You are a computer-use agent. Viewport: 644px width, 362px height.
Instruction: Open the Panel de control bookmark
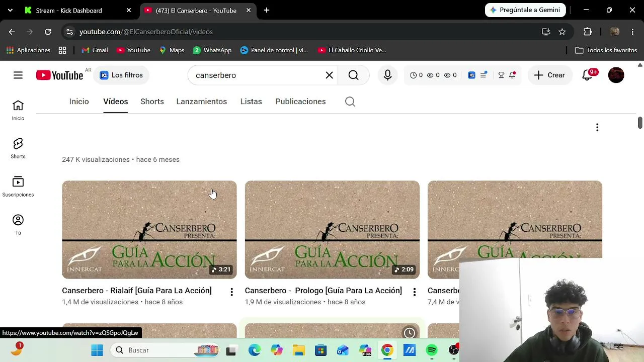click(x=274, y=50)
